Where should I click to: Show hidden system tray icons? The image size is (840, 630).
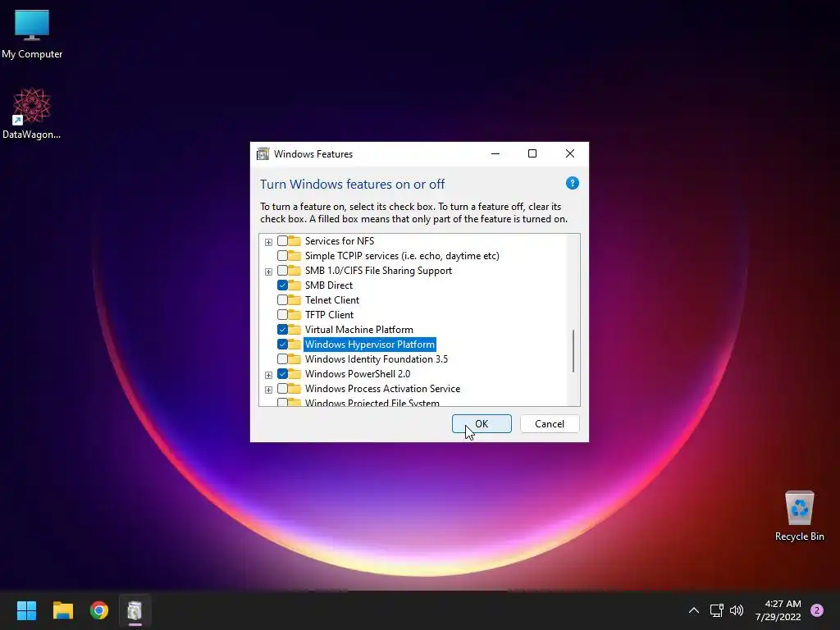point(694,610)
